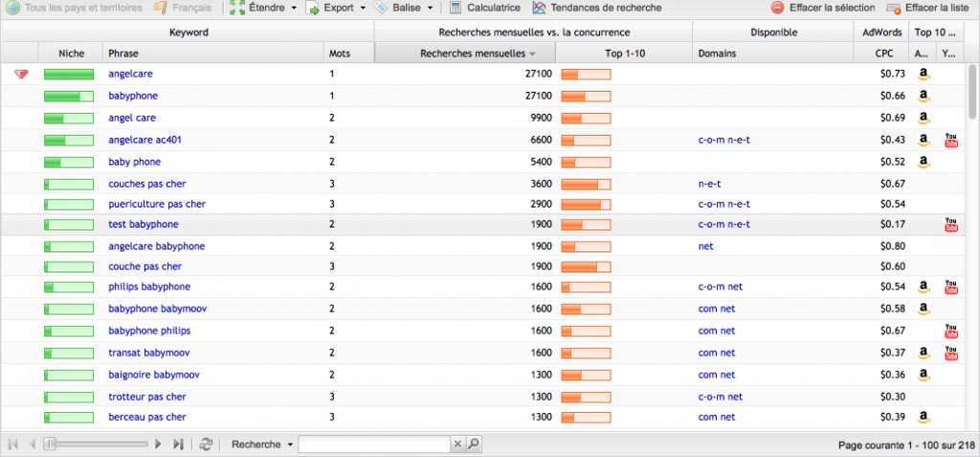Open the test babyphone keyword
Screen dimensions: 980x457
[x=144, y=224]
